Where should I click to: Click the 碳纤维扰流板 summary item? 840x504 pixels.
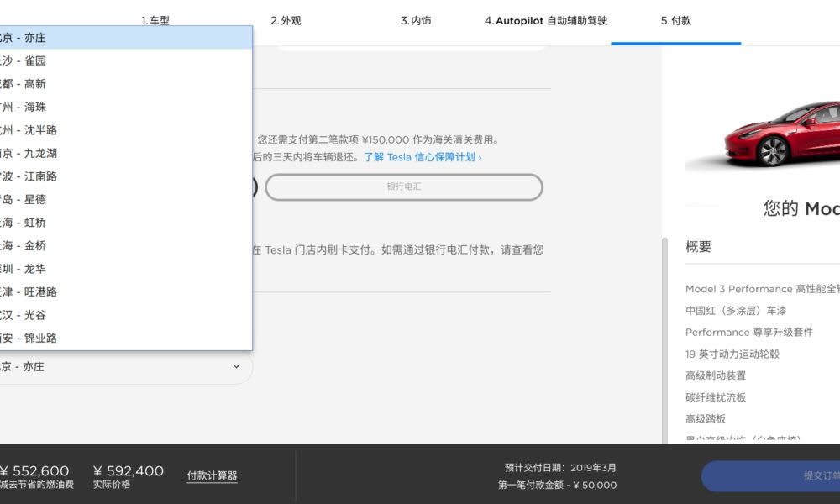[x=716, y=397]
